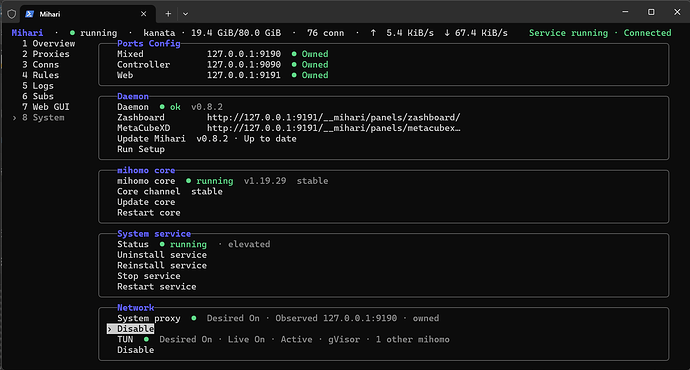Select Uninstall service
This screenshot has height=370, width=690.
tap(162, 255)
